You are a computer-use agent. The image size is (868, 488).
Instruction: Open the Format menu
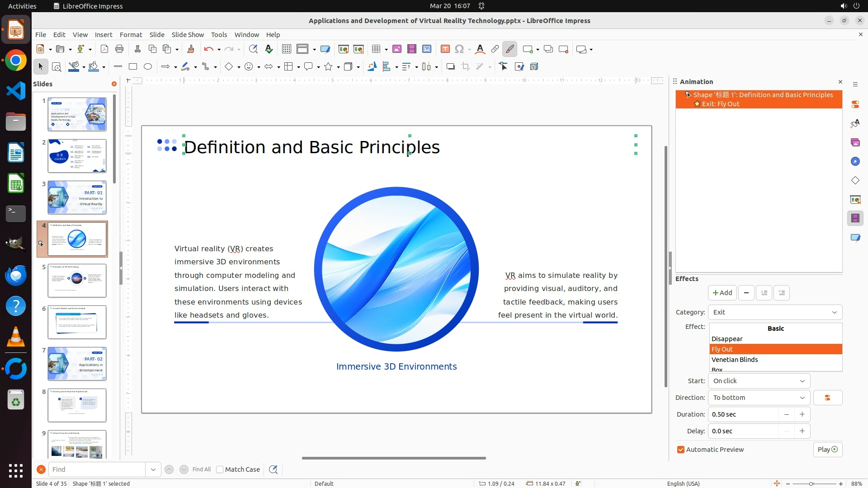tap(131, 35)
